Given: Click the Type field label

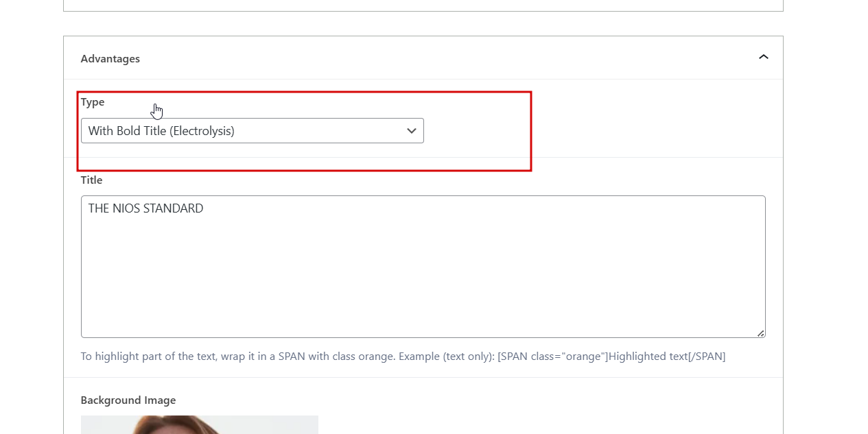Looking at the screenshot, I should 93,102.
